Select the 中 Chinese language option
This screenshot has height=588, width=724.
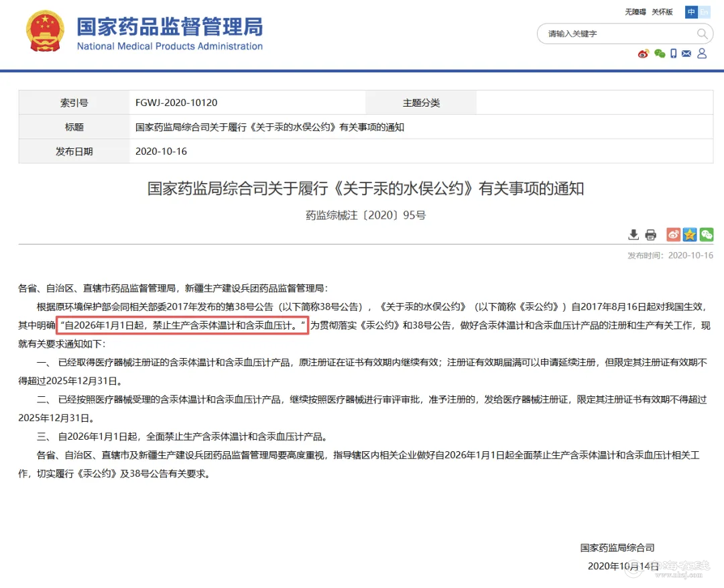click(x=691, y=12)
